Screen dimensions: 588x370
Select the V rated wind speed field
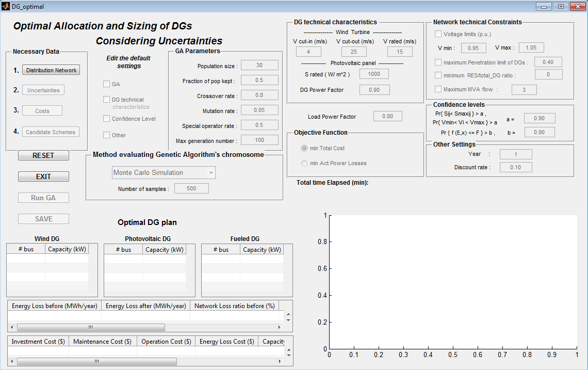[400, 52]
